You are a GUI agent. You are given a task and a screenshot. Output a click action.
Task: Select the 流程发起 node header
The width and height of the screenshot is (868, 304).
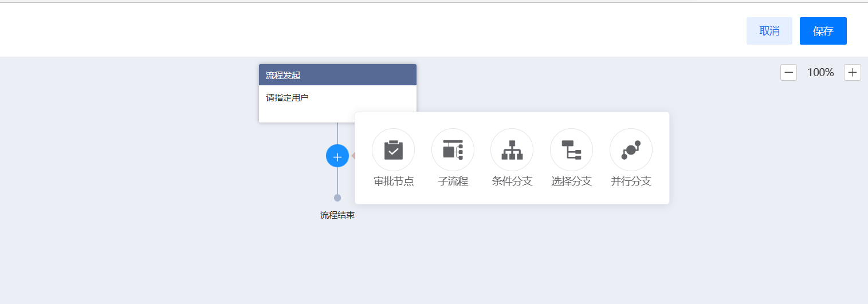337,75
